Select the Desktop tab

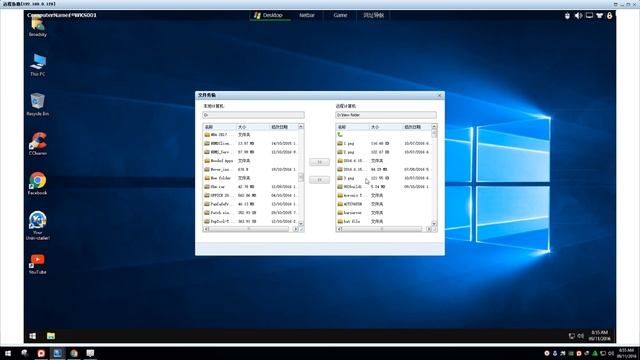pyautogui.click(x=269, y=16)
